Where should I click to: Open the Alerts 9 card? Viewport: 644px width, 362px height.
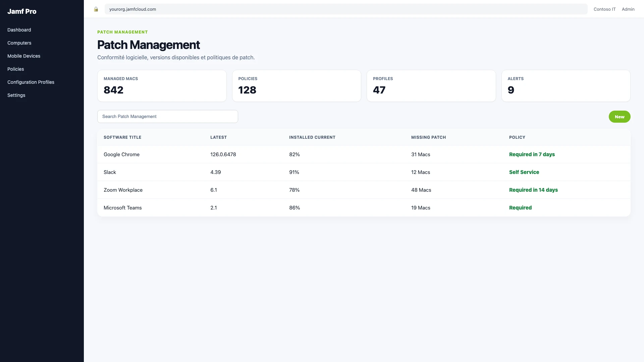(x=566, y=86)
